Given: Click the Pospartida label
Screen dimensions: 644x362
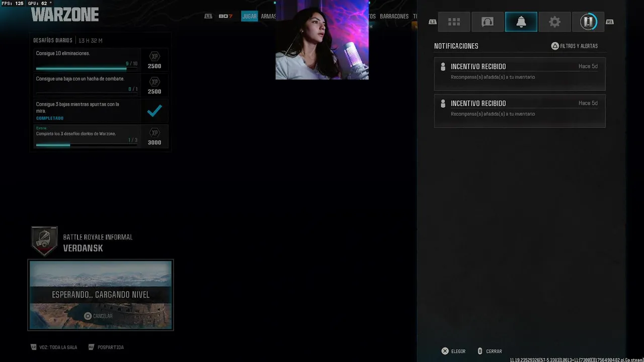Looking at the screenshot, I should pyautogui.click(x=111, y=347).
